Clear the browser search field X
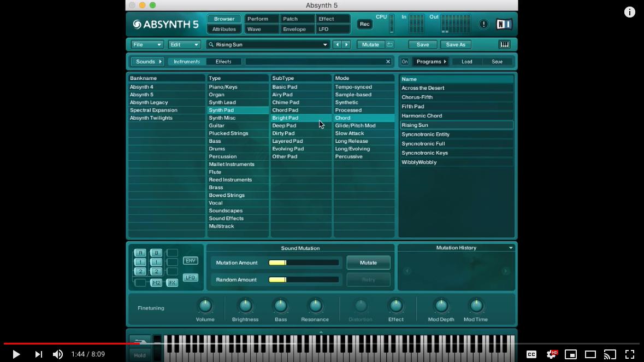The height and width of the screenshot is (362, 644). 388,62
